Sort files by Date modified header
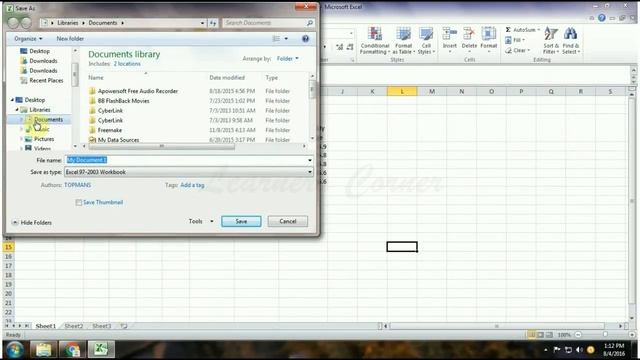 tap(227, 78)
